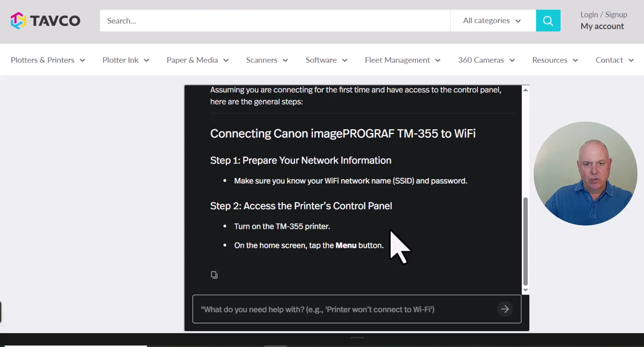Open the Contact menu

tap(614, 60)
